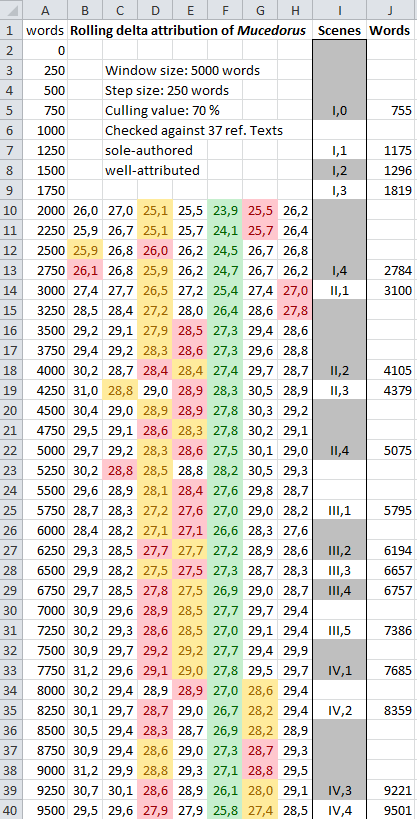Click scene cell 'IV,3'
Image resolution: width=417 pixels, height=819 pixels.
pyautogui.click(x=339, y=790)
